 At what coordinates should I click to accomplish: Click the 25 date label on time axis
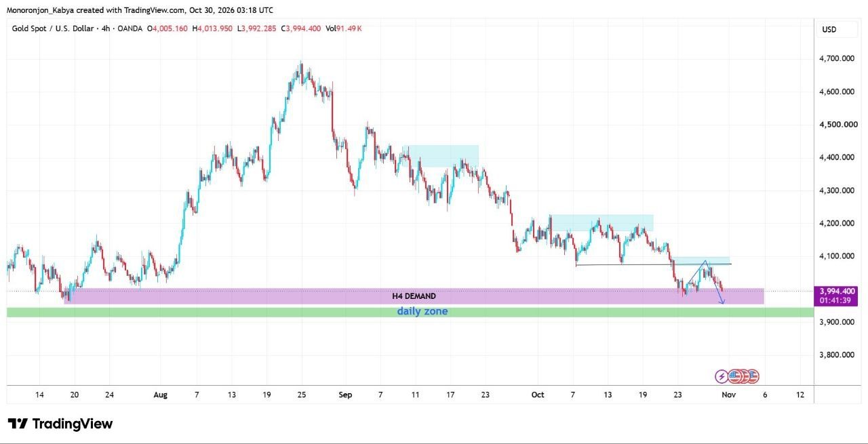coord(302,395)
